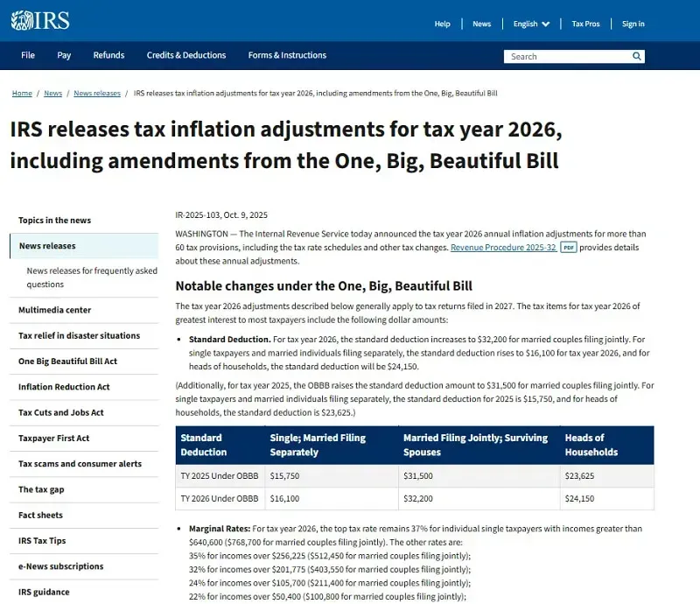Open Credits & Deductions menu

click(186, 55)
